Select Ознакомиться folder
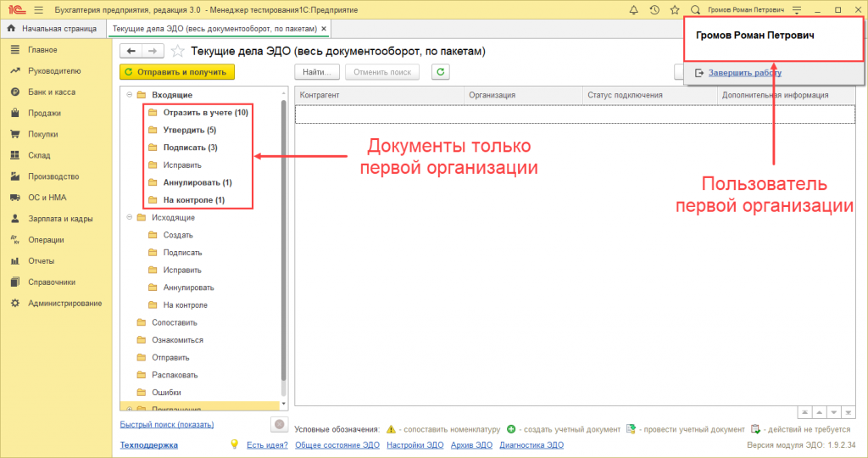The image size is (868, 458). click(x=177, y=340)
